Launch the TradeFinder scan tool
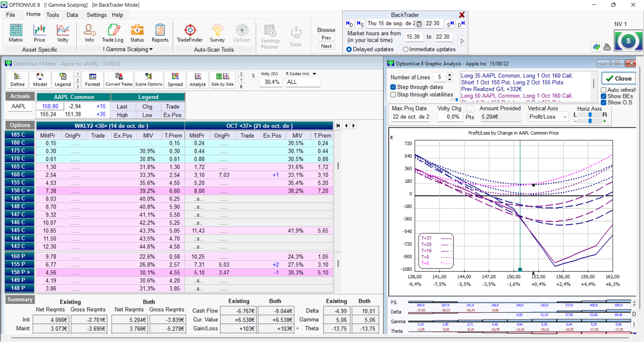Image resolution: width=644 pixels, height=342 pixels. [x=190, y=33]
